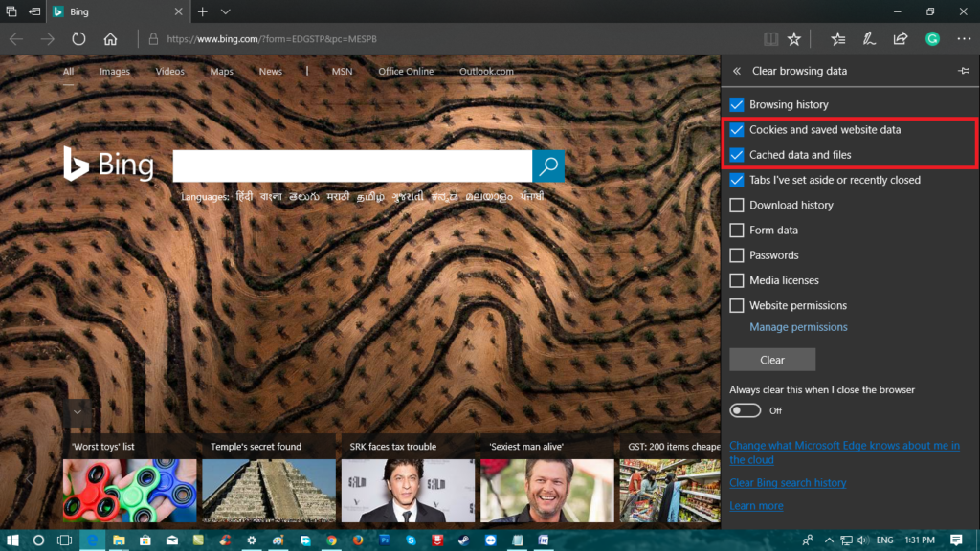Open Task View on taskbar
The image size is (980, 551).
point(64,540)
